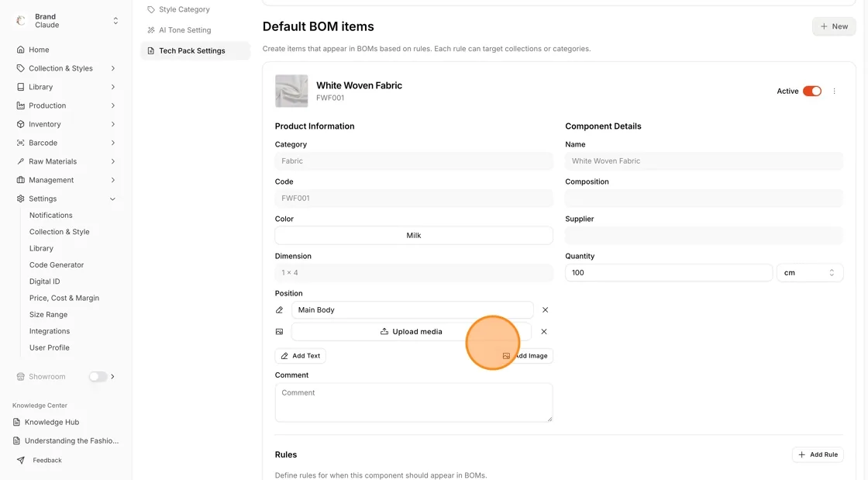Click image icon beside Upload media row

pyautogui.click(x=280, y=332)
